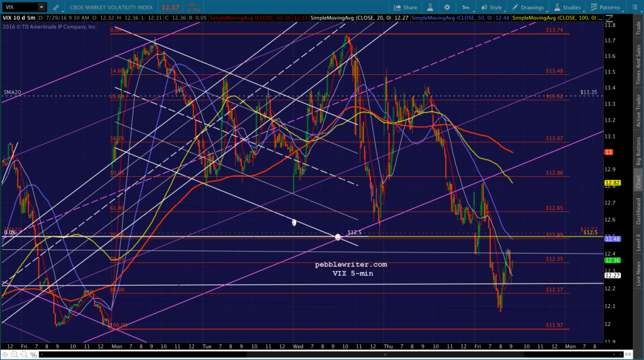Screen dimensions: 644x360
Task: Click the zoom in magnifier icon
Action: click(14, 354)
